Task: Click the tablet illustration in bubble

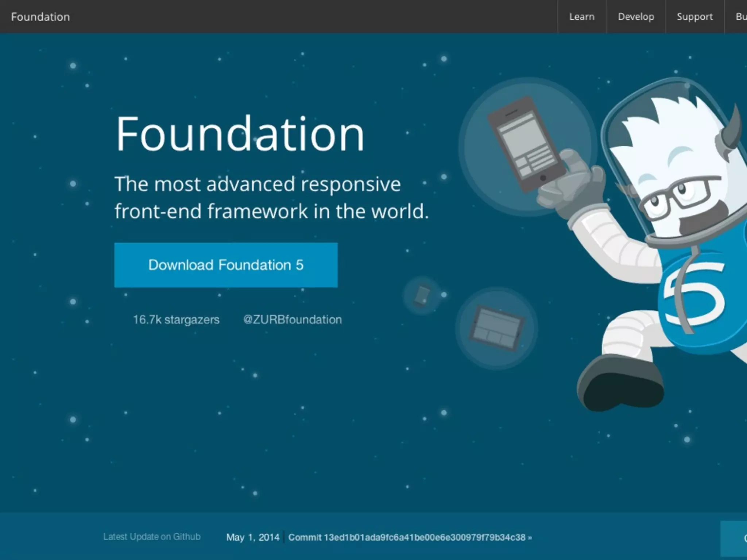Action: tap(496, 328)
